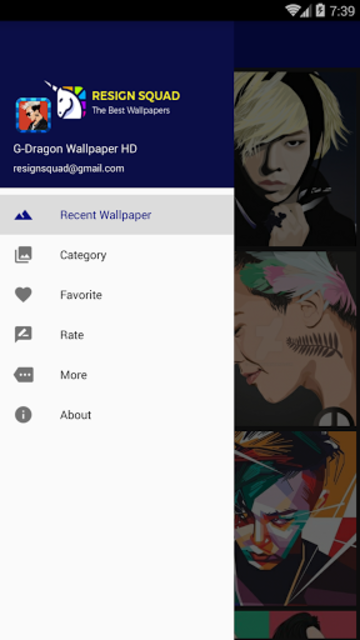Open the profile face tattoo wallpaper
Image resolution: width=360 pixels, height=640 pixels.
296,338
